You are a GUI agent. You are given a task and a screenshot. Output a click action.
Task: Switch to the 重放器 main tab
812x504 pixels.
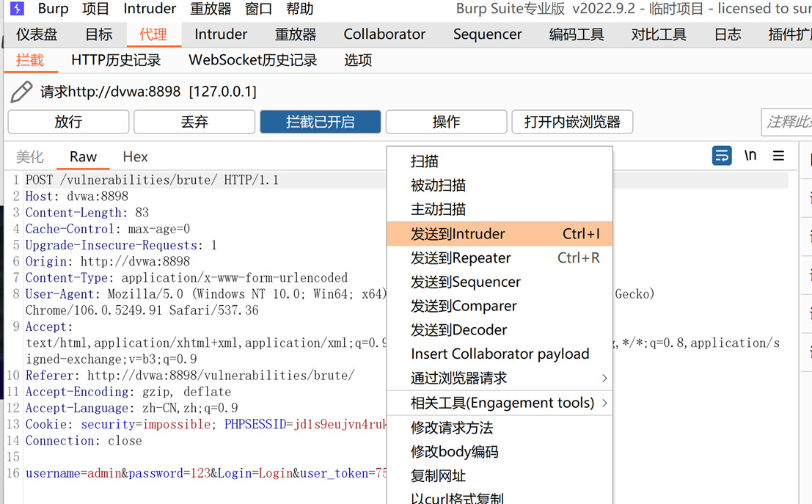296,34
